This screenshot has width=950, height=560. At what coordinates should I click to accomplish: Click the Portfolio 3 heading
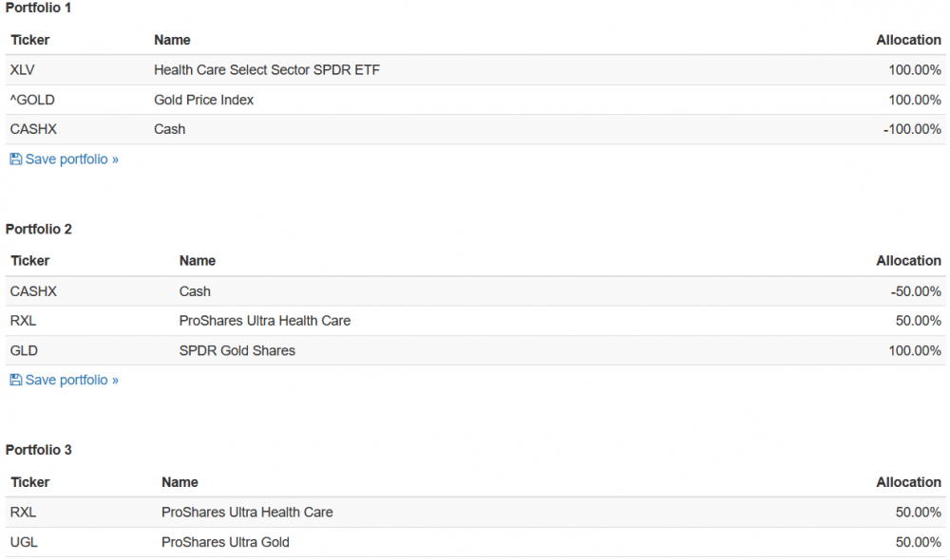[39, 449]
